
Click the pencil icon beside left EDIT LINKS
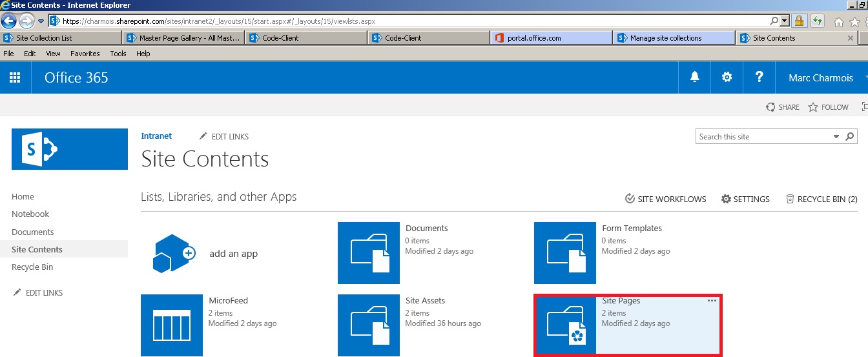pyautogui.click(x=17, y=292)
